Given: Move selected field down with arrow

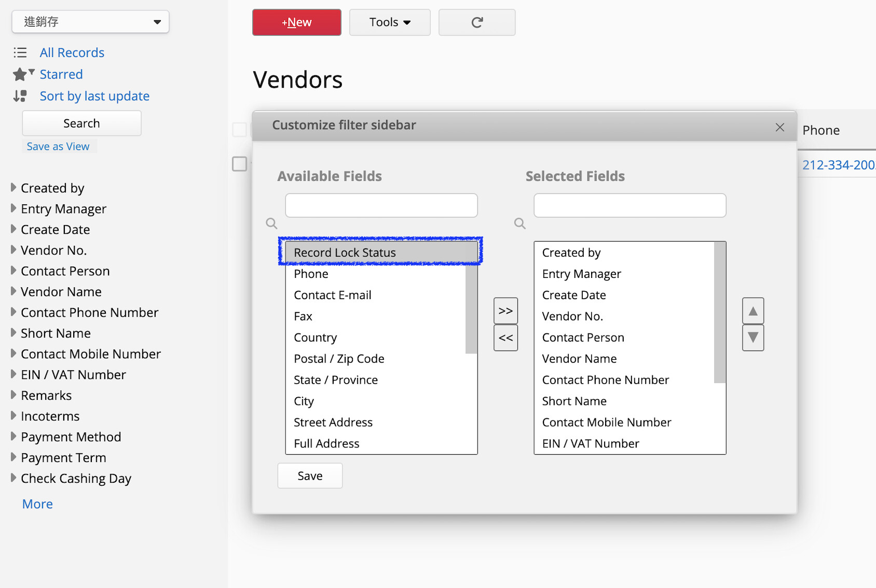Looking at the screenshot, I should point(752,338).
